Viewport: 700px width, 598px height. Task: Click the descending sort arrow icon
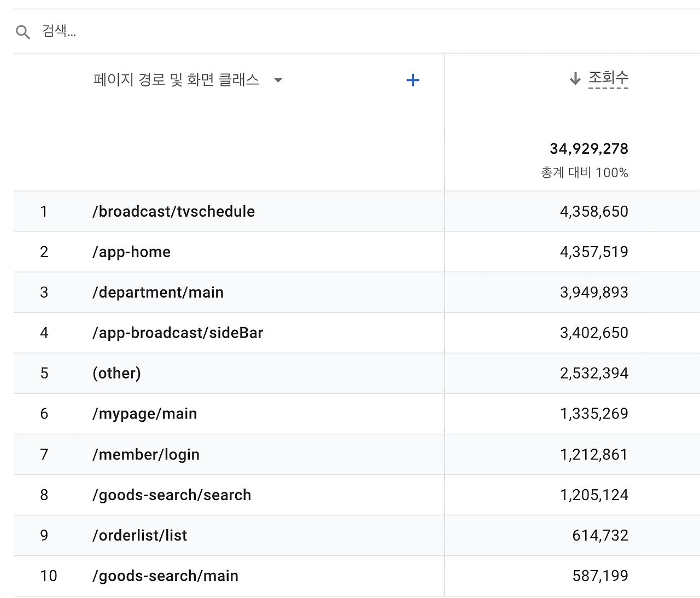click(575, 79)
